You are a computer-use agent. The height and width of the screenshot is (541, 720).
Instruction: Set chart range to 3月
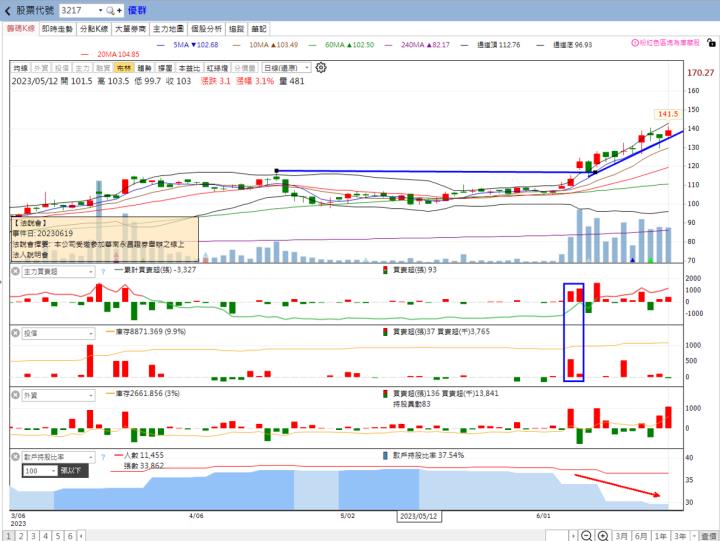click(x=621, y=536)
